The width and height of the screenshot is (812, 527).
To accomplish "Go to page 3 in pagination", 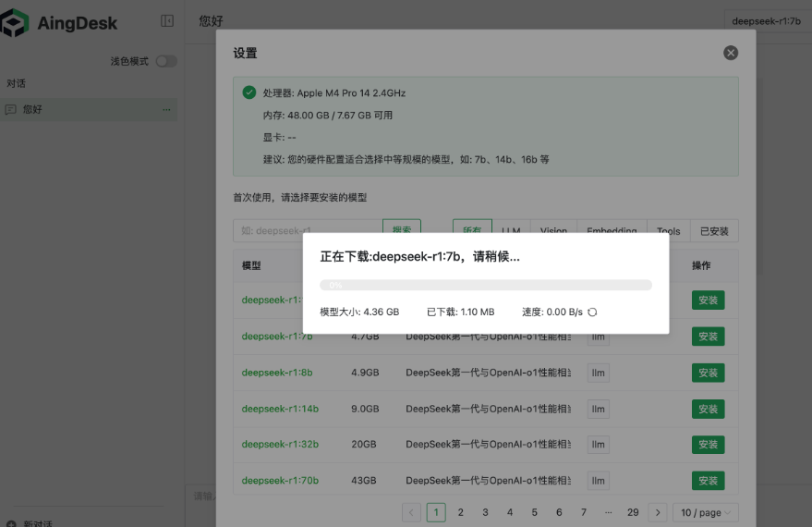I will (x=485, y=512).
